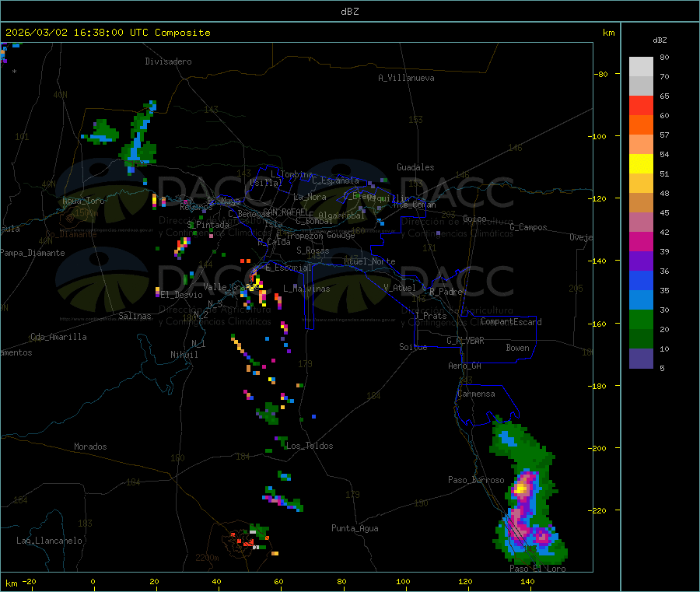Image resolution: width=700 pixels, height=592 pixels.
Task: Select the yellow 54 dBZ legend swatch
Action: (x=641, y=164)
